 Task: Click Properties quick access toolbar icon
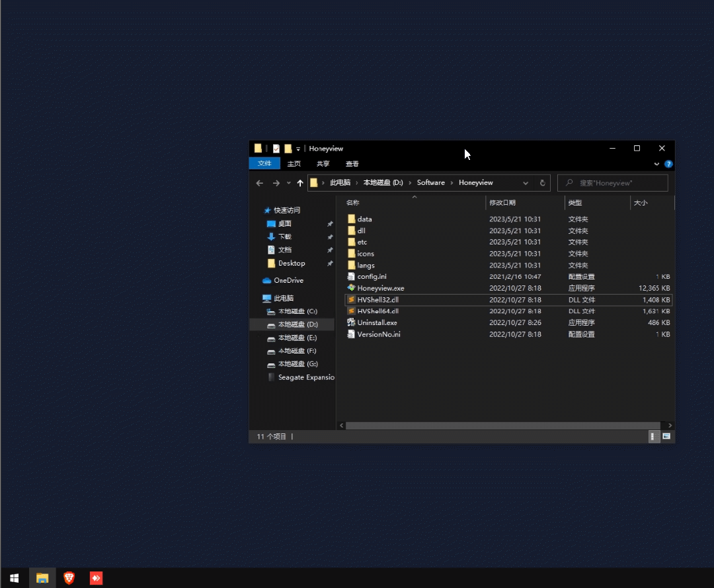pyautogui.click(x=276, y=149)
